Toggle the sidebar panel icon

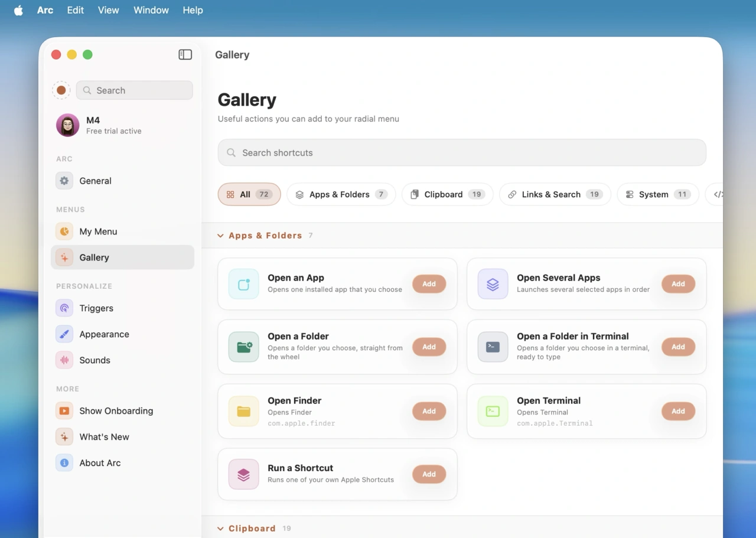coord(185,54)
